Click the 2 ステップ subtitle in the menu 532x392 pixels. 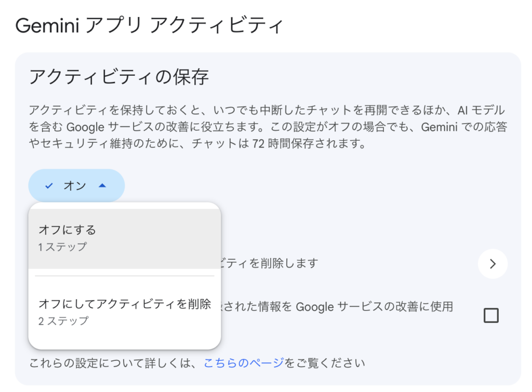pyautogui.click(x=63, y=321)
